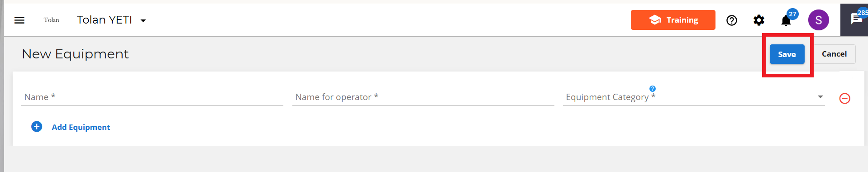This screenshot has width=868, height=172.
Task: Save the new equipment
Action: (787, 54)
